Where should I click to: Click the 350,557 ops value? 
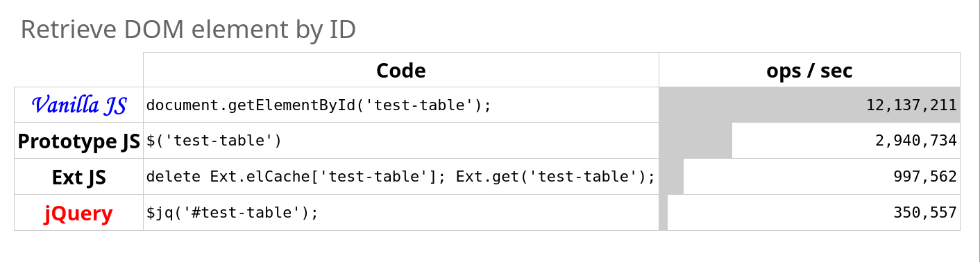925,213
